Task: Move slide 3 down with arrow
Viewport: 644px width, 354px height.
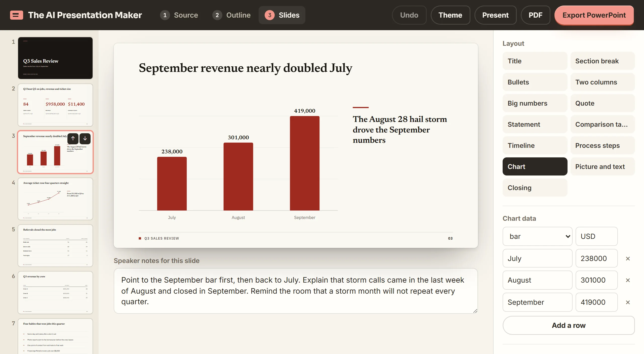Action: (85, 138)
